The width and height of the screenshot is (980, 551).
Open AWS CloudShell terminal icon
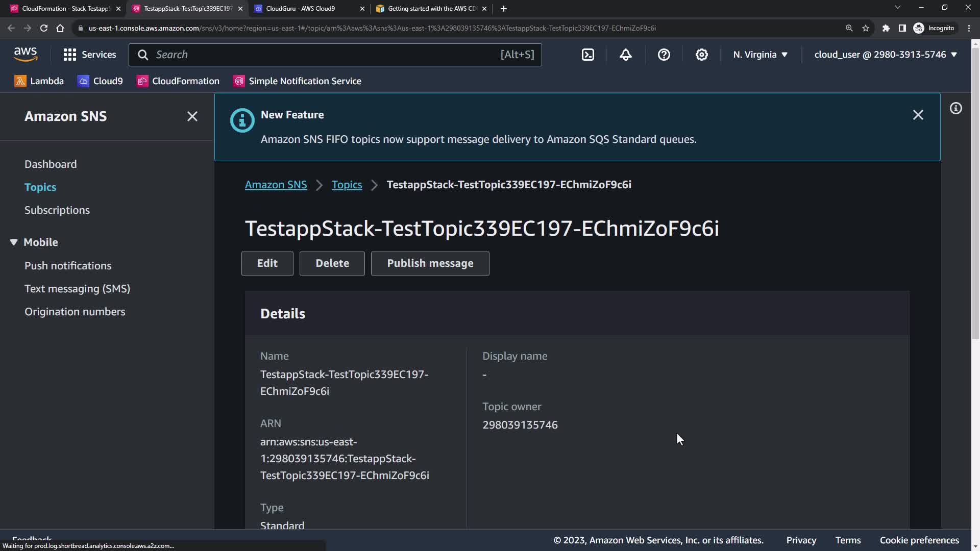pos(588,55)
